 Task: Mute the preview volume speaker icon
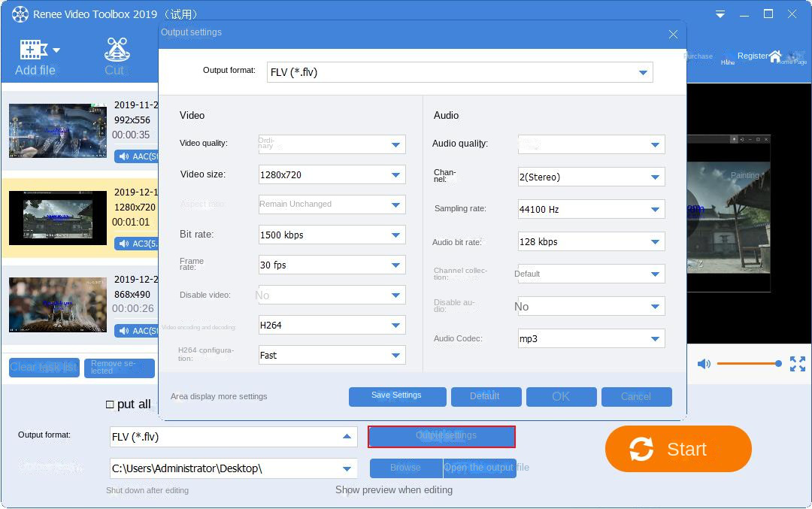point(704,364)
